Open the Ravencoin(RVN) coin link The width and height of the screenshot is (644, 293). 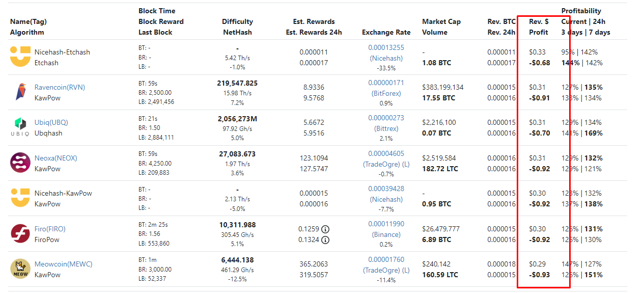pos(60,87)
